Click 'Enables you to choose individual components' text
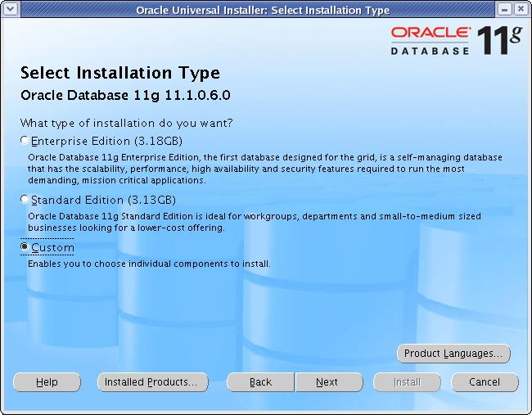This screenshot has width=532, height=415. (x=149, y=264)
